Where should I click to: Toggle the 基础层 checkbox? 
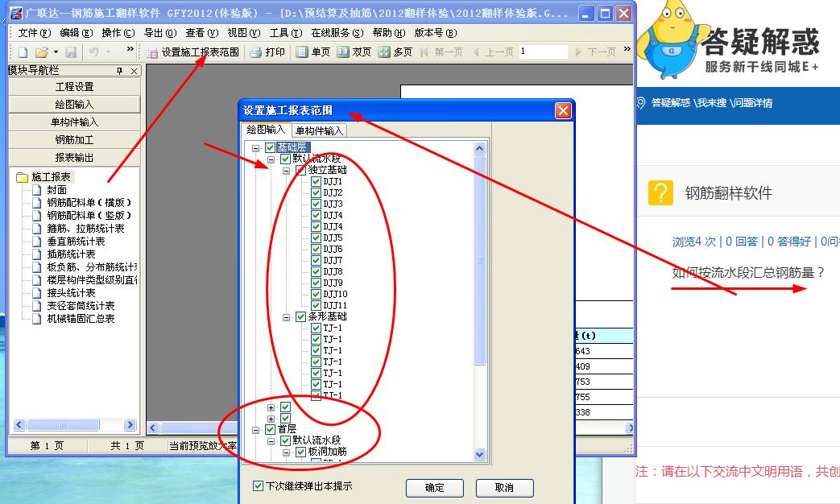(x=270, y=148)
